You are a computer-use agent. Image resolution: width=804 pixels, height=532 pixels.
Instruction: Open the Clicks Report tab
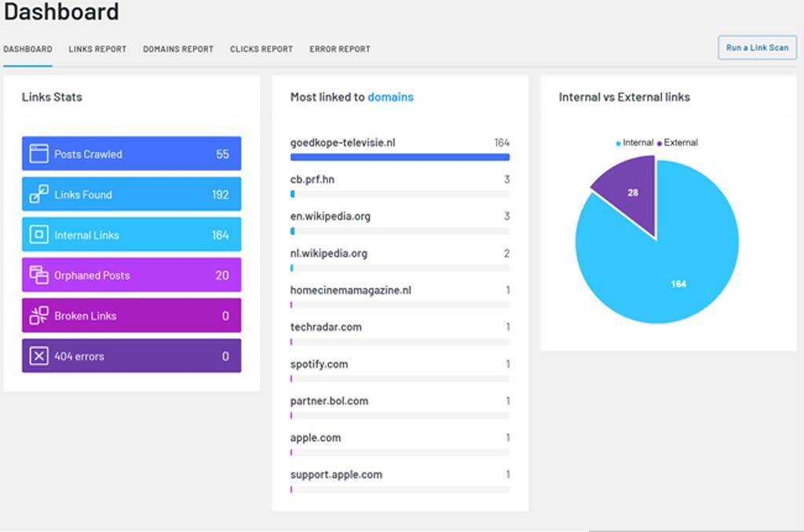point(261,49)
